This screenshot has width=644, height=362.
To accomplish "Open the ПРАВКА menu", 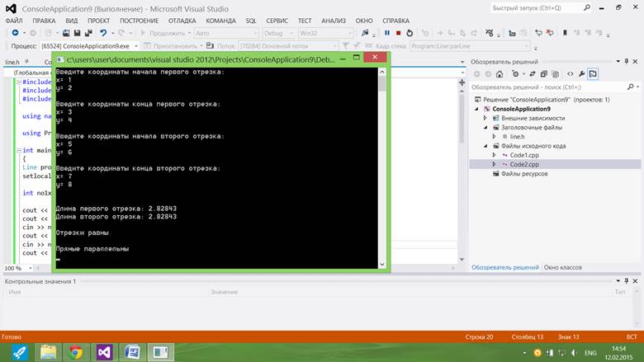I will 44,21.
